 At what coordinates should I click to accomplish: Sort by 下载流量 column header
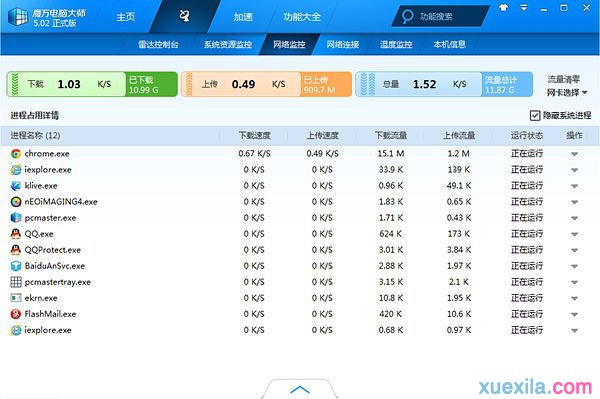(x=391, y=135)
